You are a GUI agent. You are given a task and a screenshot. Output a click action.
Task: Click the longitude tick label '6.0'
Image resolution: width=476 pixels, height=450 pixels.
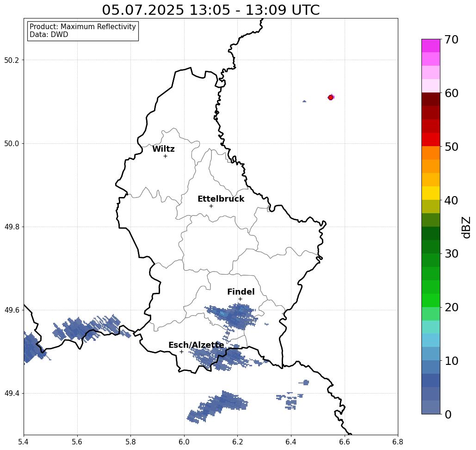pyautogui.click(x=184, y=442)
